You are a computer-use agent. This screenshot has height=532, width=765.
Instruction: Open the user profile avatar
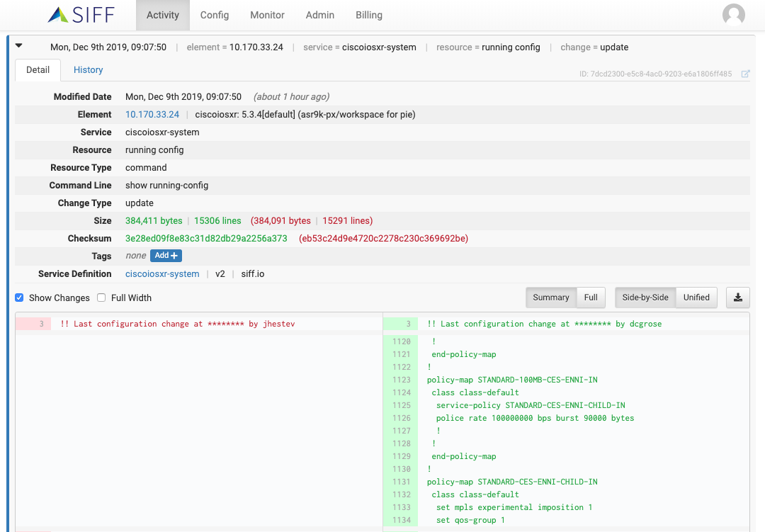click(733, 15)
